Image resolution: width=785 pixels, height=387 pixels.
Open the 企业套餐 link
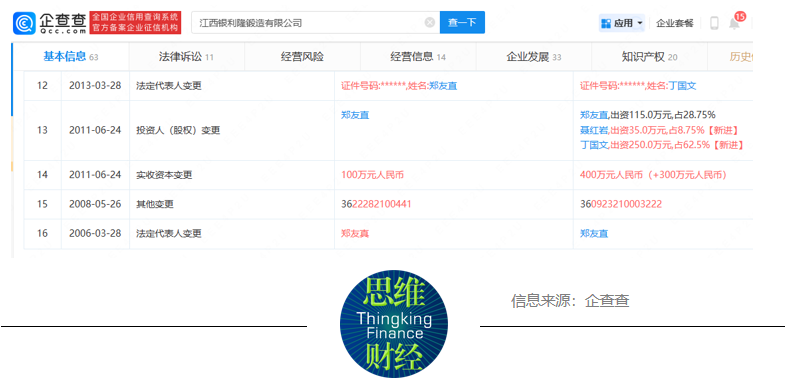point(675,23)
